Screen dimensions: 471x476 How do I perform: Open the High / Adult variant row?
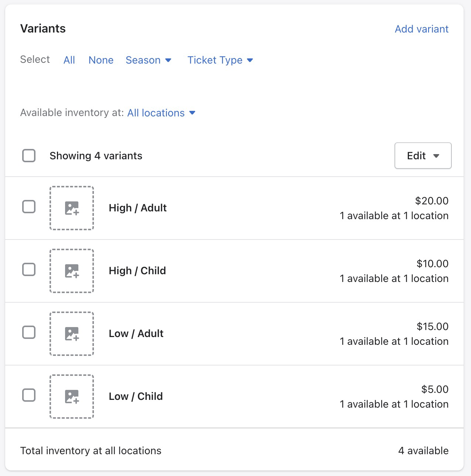click(234, 208)
